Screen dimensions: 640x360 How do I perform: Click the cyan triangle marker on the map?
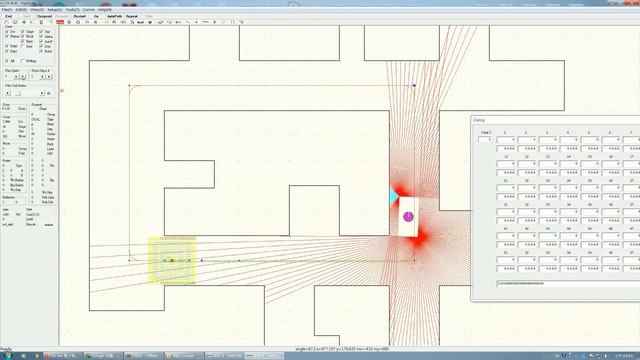(x=393, y=196)
